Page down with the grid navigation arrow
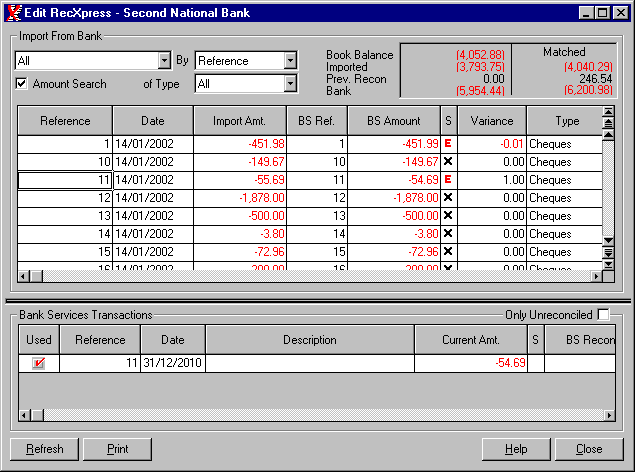Screen dimensions: 635x472 pyautogui.click(x=608, y=253)
